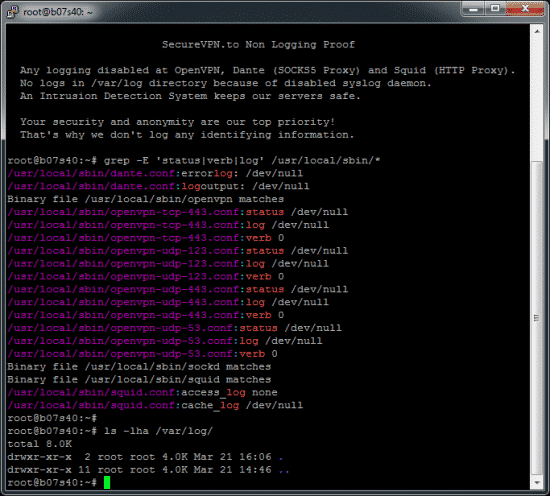550x496 pixels.
Task: Click the openvpn-udp-53.conf verb 0 line
Action: coord(142,354)
